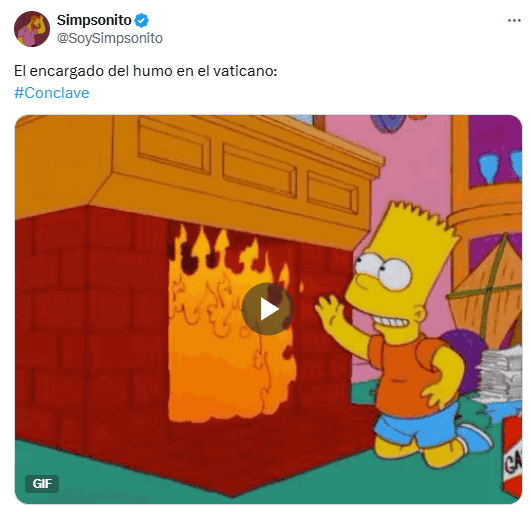Open the three-dot more options menu

pos(514,21)
